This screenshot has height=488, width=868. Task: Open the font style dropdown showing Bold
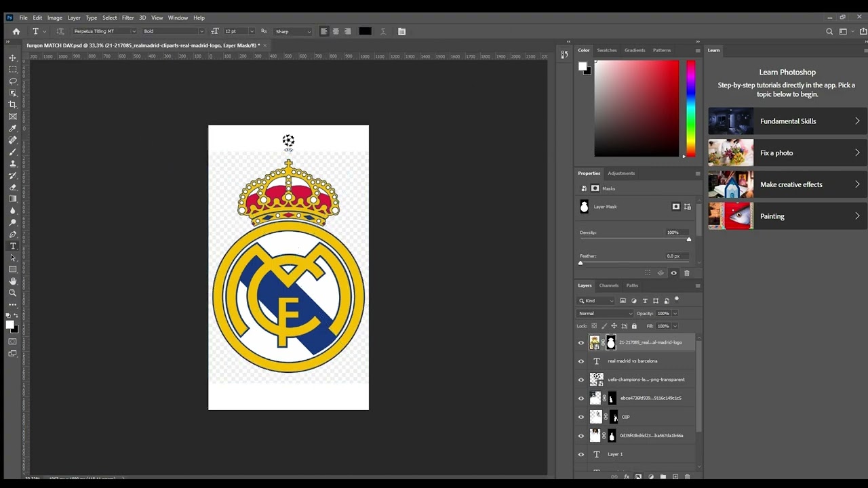click(x=201, y=31)
